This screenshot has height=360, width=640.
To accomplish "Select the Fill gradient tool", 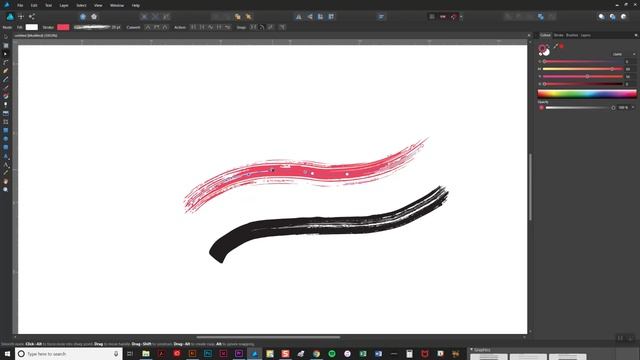I will coord(5,96).
